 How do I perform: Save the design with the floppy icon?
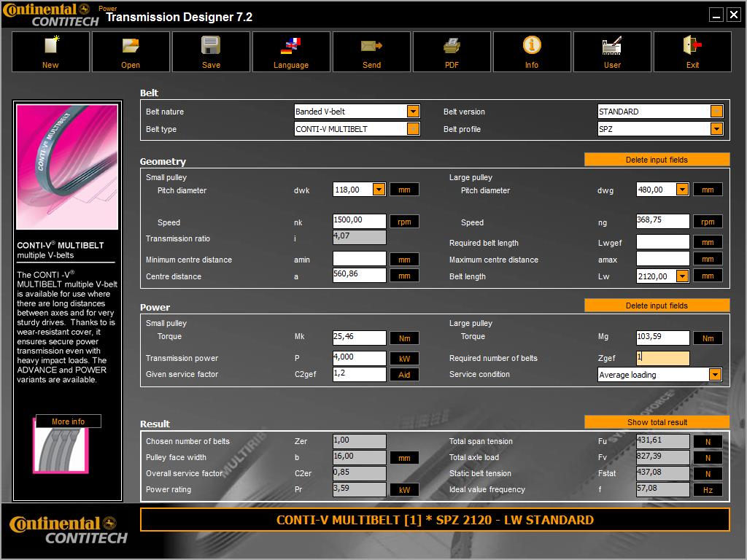211,52
